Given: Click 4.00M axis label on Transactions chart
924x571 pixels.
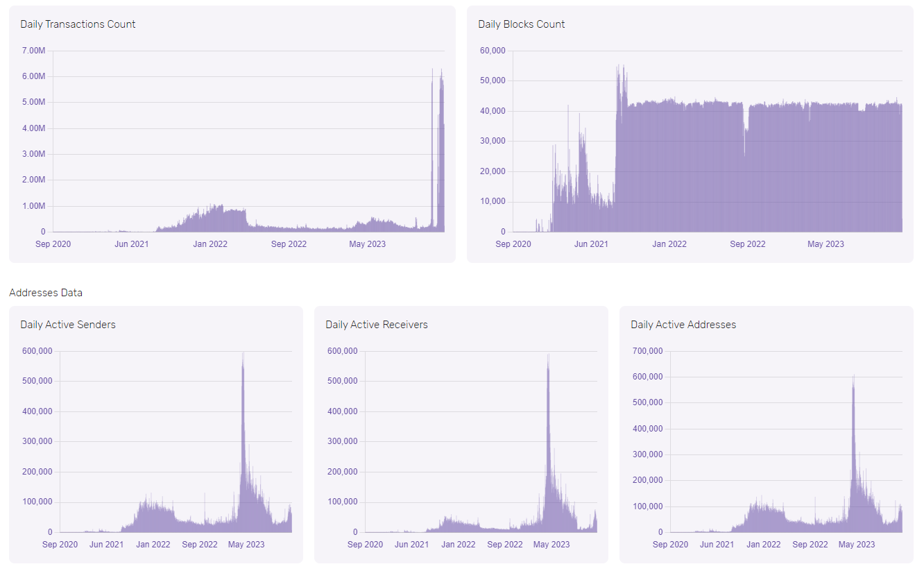Looking at the screenshot, I should tap(33, 128).
